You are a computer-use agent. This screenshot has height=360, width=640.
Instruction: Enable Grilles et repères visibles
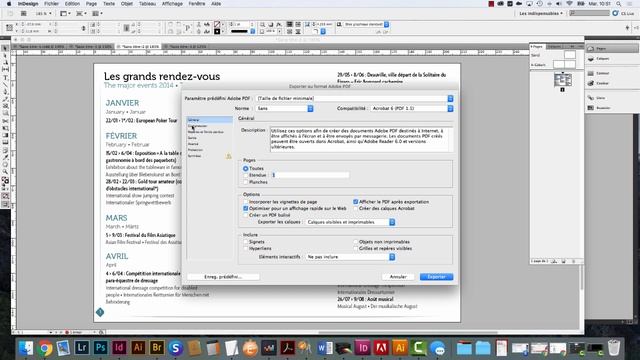(356, 248)
